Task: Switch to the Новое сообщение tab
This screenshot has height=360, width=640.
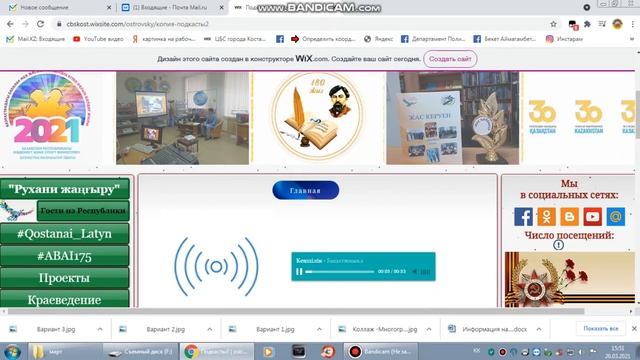Action: (x=58, y=7)
